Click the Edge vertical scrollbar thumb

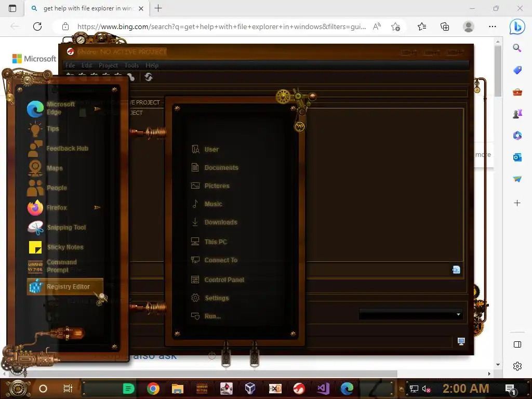pyautogui.click(x=498, y=71)
